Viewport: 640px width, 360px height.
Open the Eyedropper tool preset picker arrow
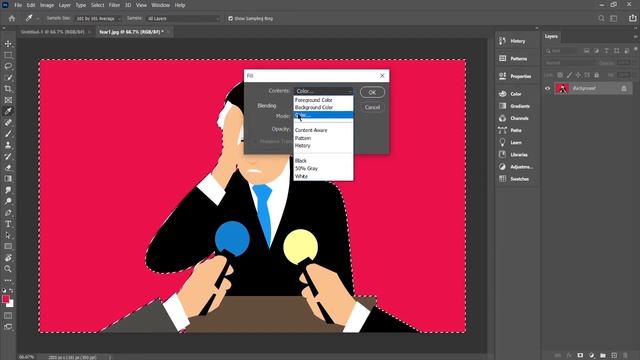coord(37,19)
